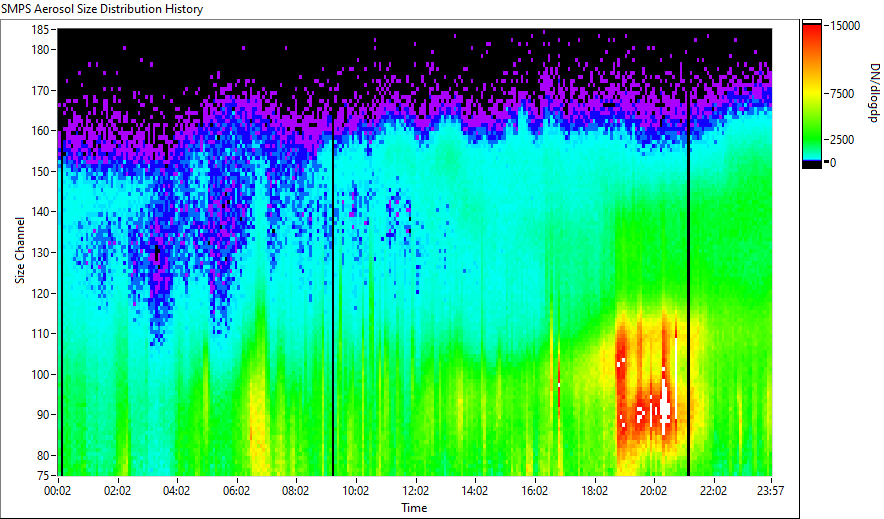Click the 180 y-axis tick label
Screen dimensions: 884x519
[x=40, y=50]
